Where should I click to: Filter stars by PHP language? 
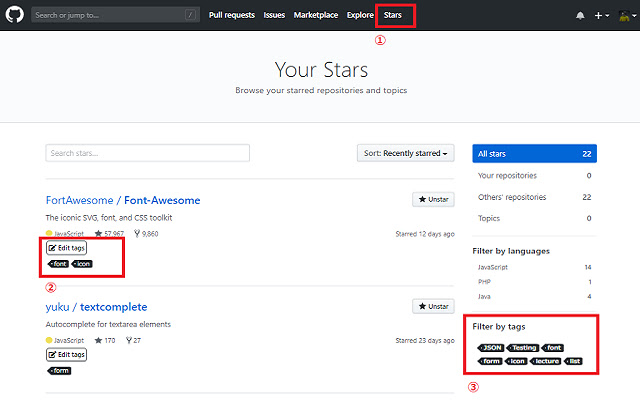[x=534, y=282]
